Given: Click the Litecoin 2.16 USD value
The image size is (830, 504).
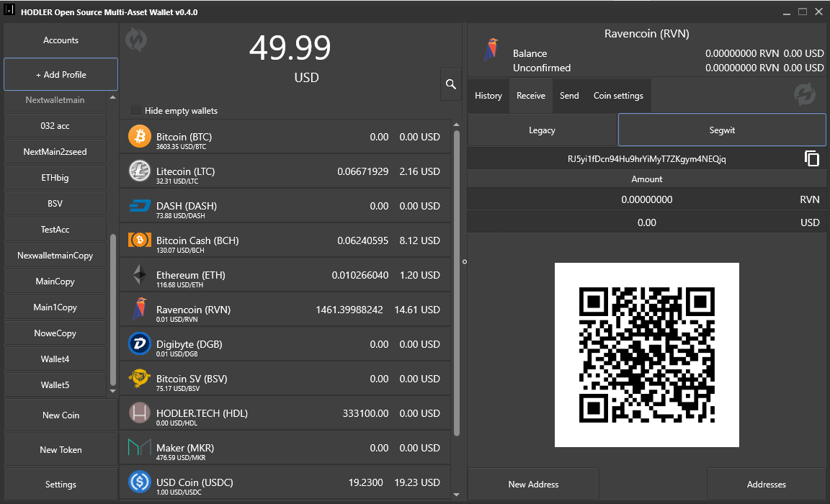Looking at the screenshot, I should [x=420, y=171].
